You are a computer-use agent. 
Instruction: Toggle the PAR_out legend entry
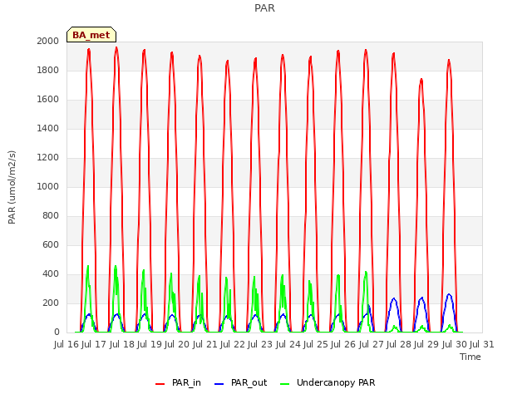(x=240, y=382)
